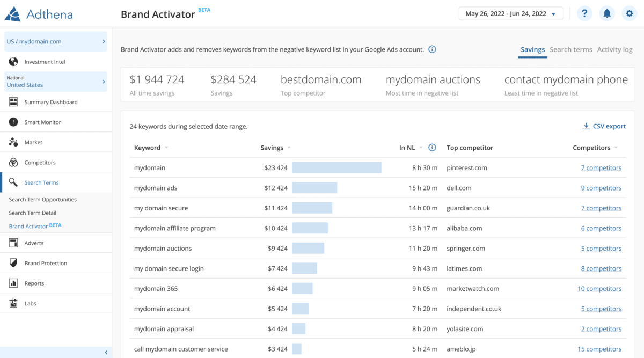Sort by the Competitors column arrow
644x358 pixels.
pos(616,148)
